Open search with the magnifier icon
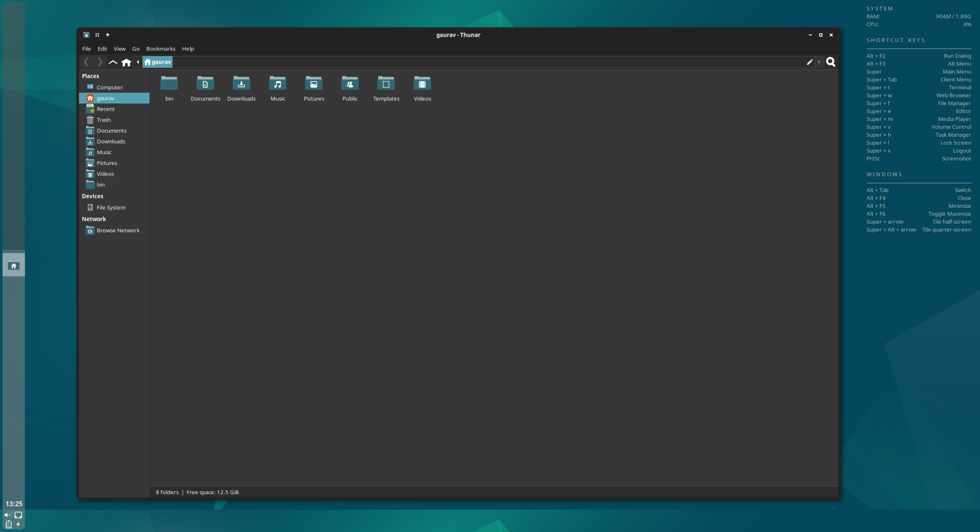The image size is (980, 532). (x=831, y=62)
